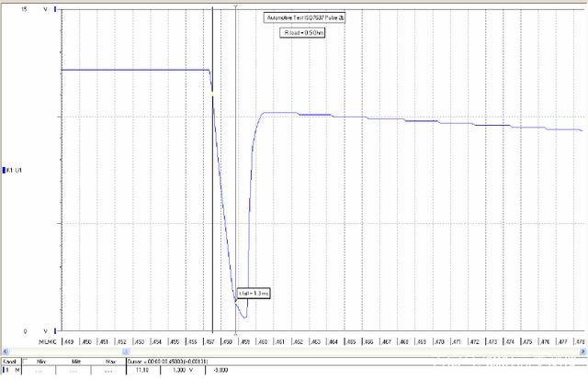Click the .470 time axis tick label
The image size is (588, 379).
click(439, 342)
